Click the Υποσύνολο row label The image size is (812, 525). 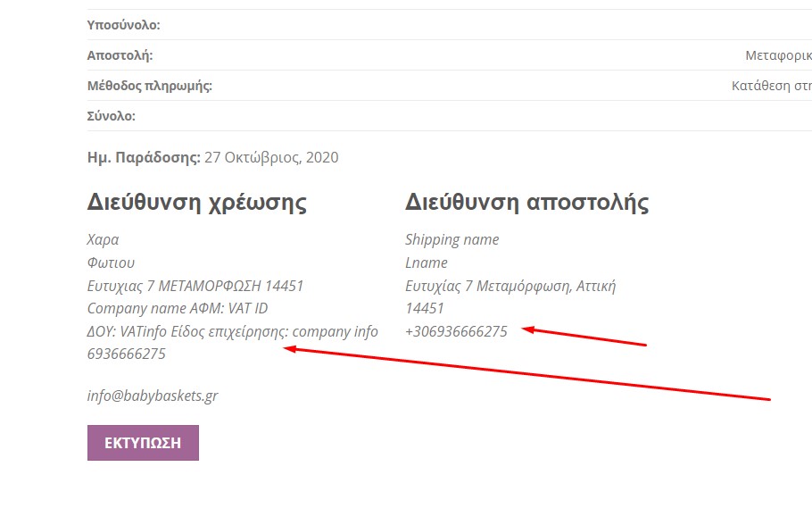(123, 25)
